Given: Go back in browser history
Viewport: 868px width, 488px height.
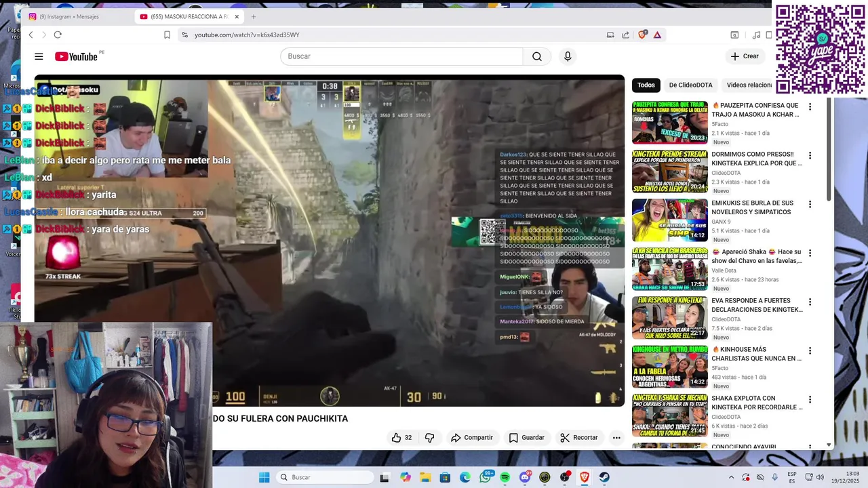Looking at the screenshot, I should click(31, 35).
